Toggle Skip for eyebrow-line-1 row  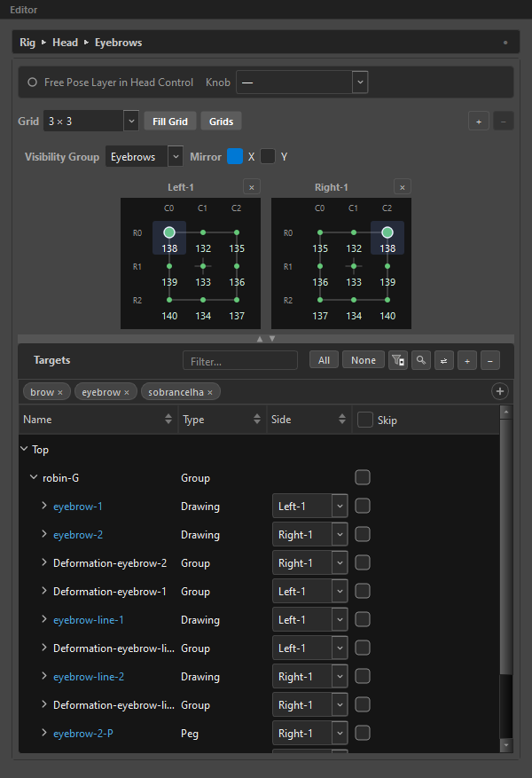[x=363, y=619]
